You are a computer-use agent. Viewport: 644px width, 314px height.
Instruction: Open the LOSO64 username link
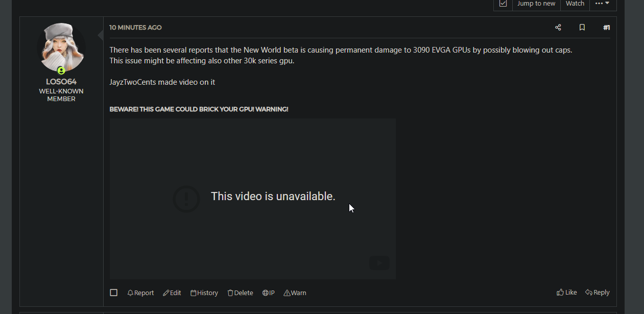pyautogui.click(x=61, y=82)
